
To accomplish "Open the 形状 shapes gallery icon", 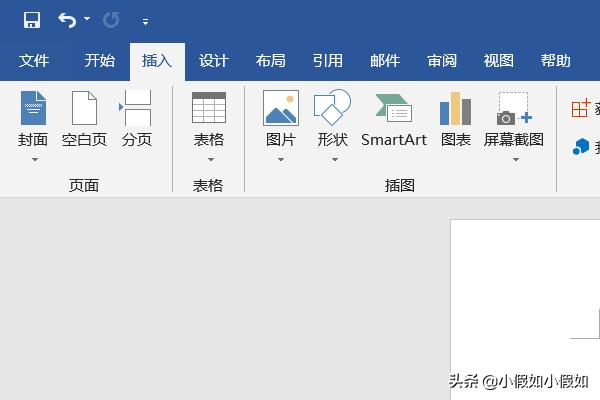I will pyautogui.click(x=332, y=107).
